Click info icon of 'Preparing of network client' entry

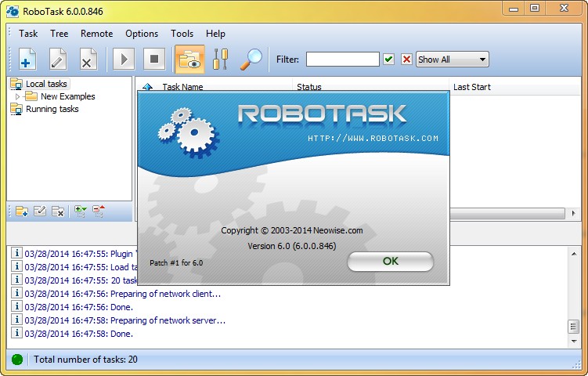pyautogui.click(x=16, y=293)
